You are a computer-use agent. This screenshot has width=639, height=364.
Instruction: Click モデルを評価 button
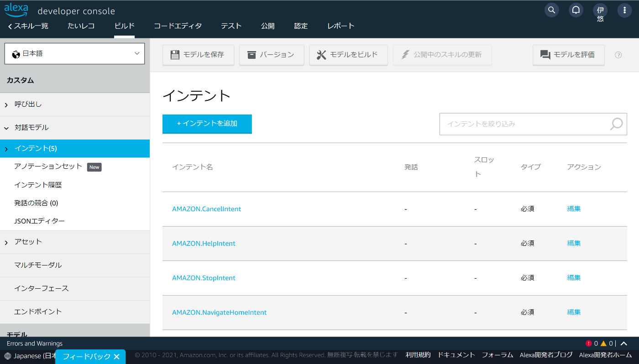(x=569, y=55)
